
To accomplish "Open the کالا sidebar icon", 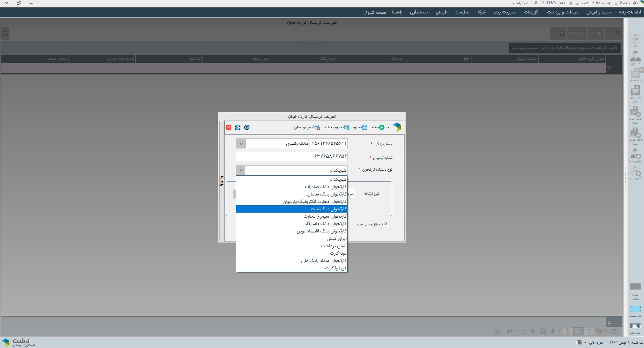I will tap(635, 40).
